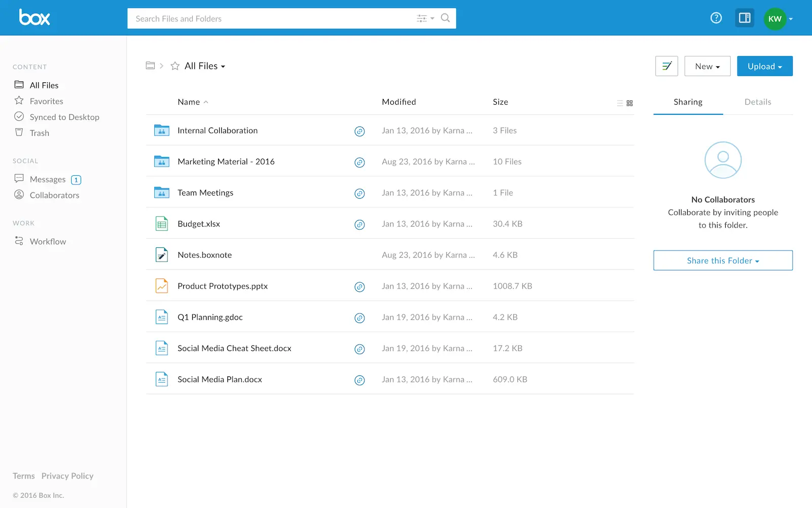
Task: Open Workflow in the sidebar
Action: click(48, 241)
